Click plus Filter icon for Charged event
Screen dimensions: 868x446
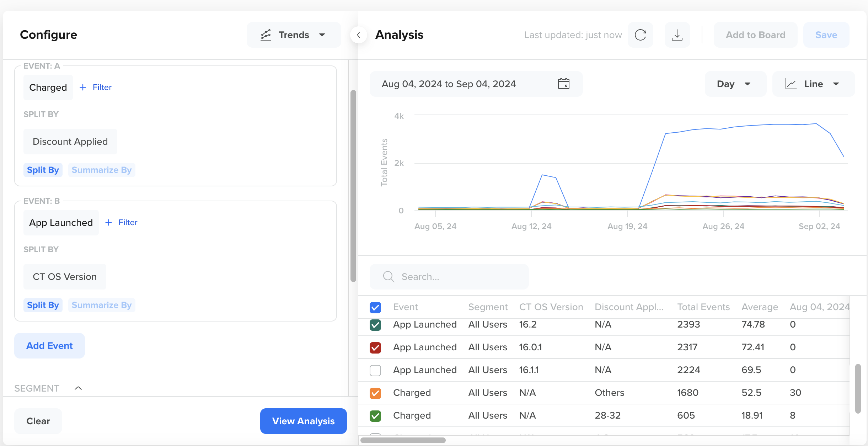83,87
